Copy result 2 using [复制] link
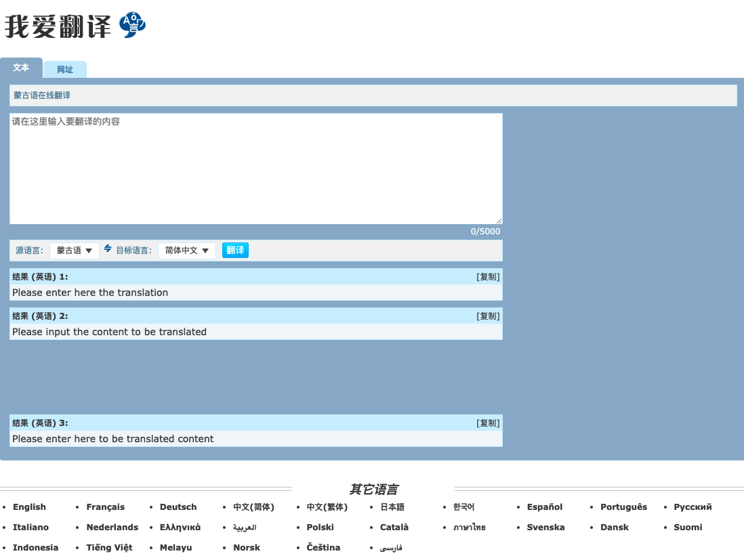This screenshot has height=560, width=744. point(488,316)
